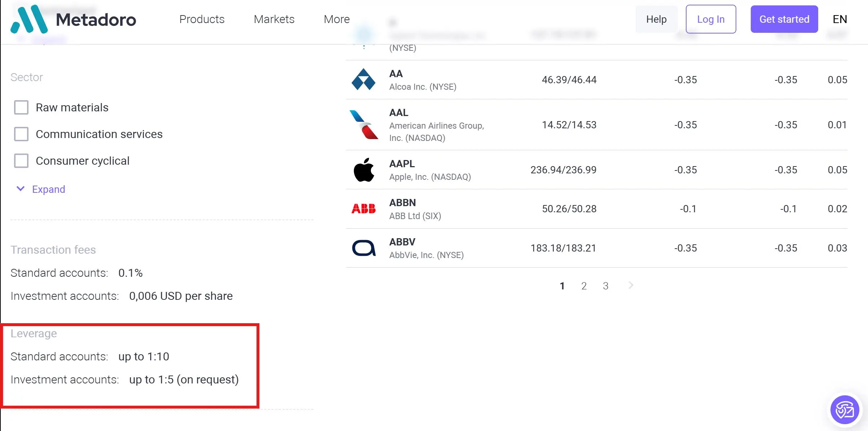
Task: Go to page 3 of instruments
Action: (606, 286)
